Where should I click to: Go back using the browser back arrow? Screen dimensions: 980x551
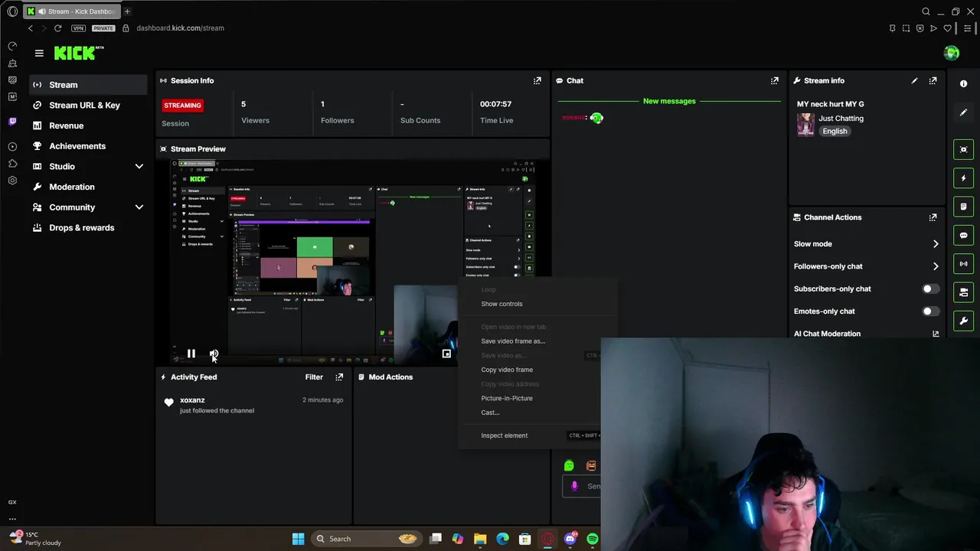pyautogui.click(x=31, y=28)
